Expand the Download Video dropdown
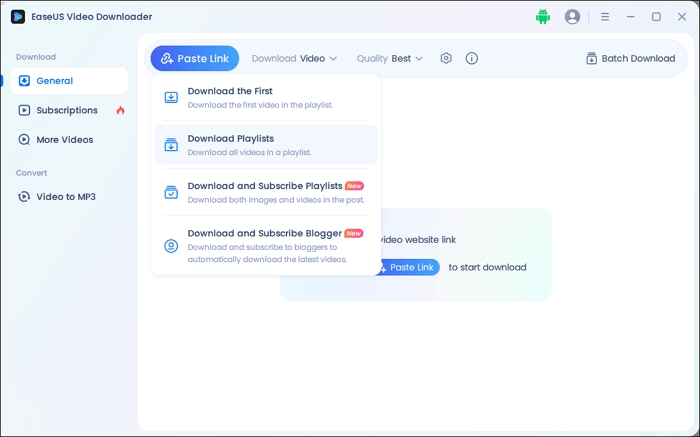 point(294,58)
